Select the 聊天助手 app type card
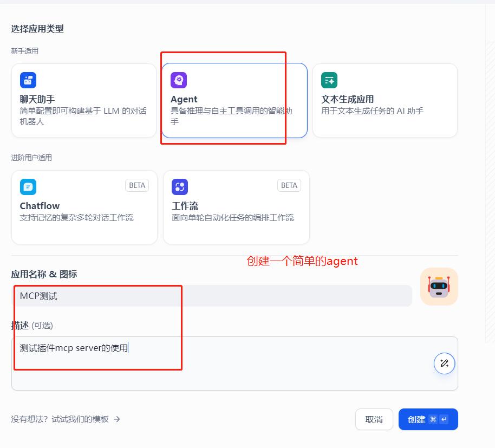Image resolution: width=495 pixels, height=448 pixels. pyautogui.click(x=84, y=101)
